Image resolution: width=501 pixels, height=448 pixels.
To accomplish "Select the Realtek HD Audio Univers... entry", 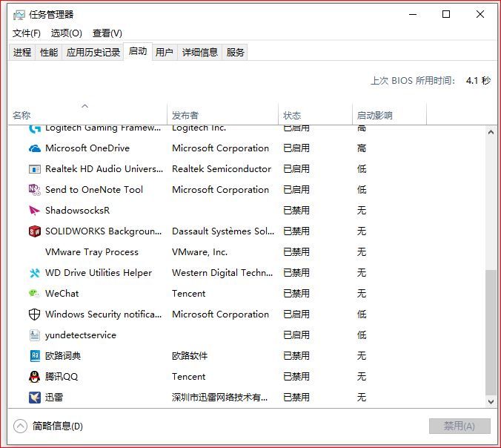I will pos(104,169).
